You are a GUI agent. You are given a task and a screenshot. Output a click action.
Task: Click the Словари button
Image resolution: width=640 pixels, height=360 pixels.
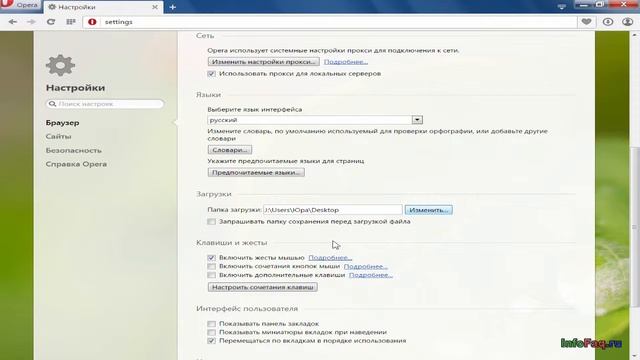[230, 150]
